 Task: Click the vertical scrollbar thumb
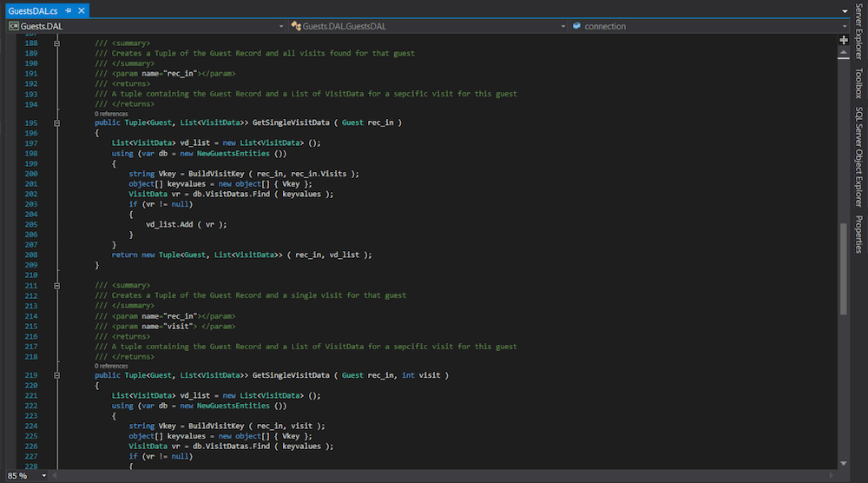click(844, 269)
